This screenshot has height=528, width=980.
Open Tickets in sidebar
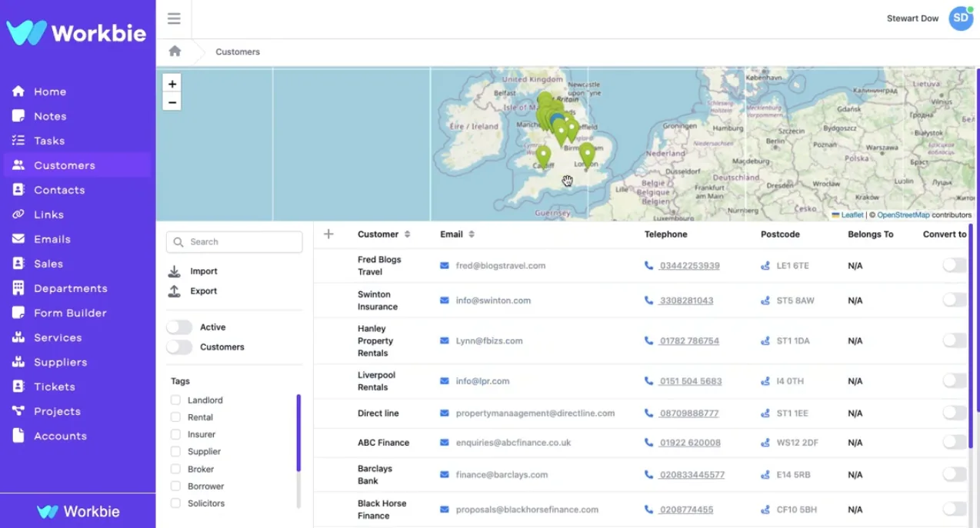(x=55, y=387)
